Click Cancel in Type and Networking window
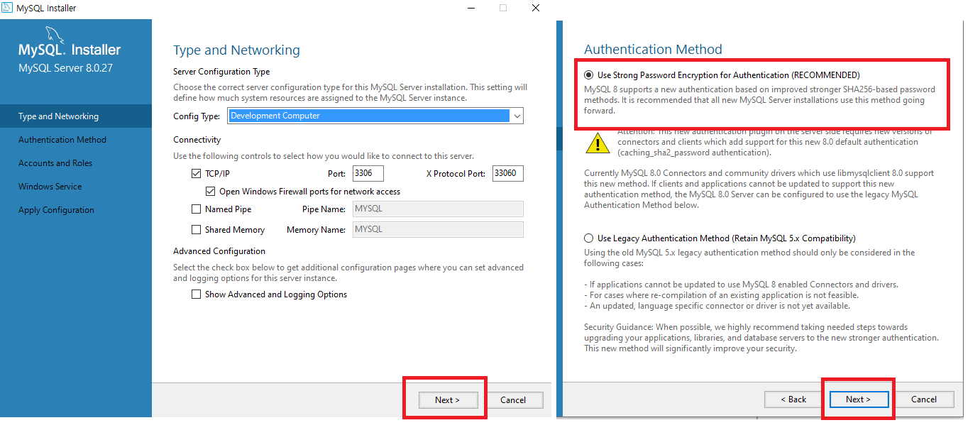 point(513,399)
